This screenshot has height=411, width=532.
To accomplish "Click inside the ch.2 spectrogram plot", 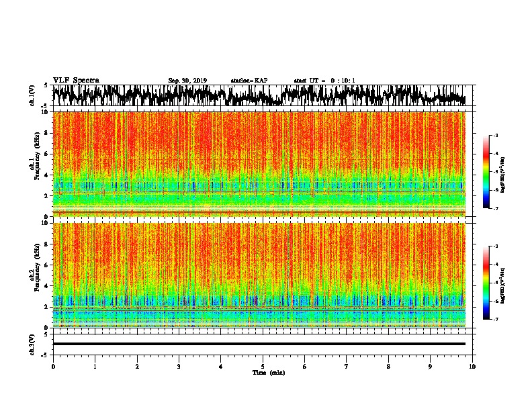I will (259, 275).
